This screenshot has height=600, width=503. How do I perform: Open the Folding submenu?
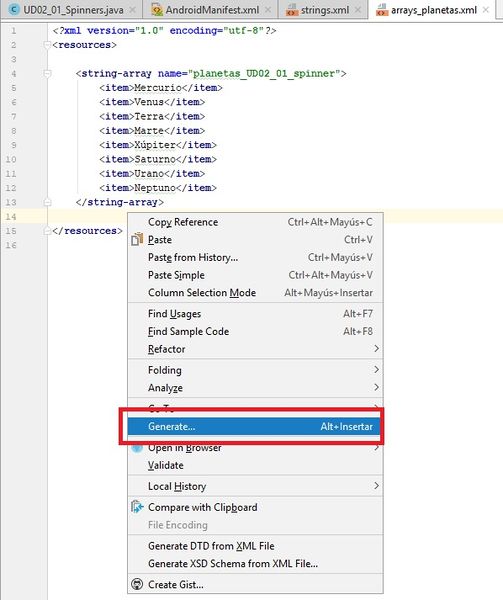click(255, 370)
